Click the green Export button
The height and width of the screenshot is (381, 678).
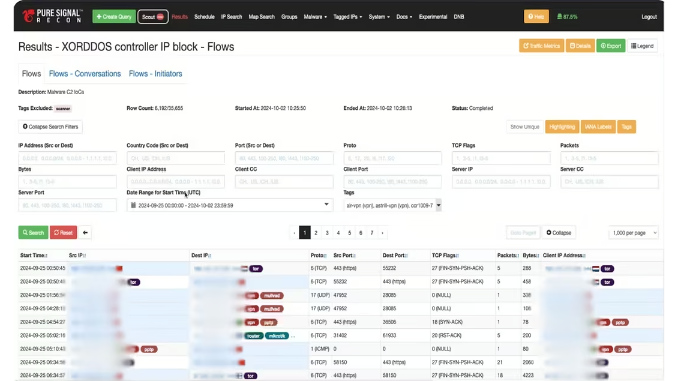point(611,46)
